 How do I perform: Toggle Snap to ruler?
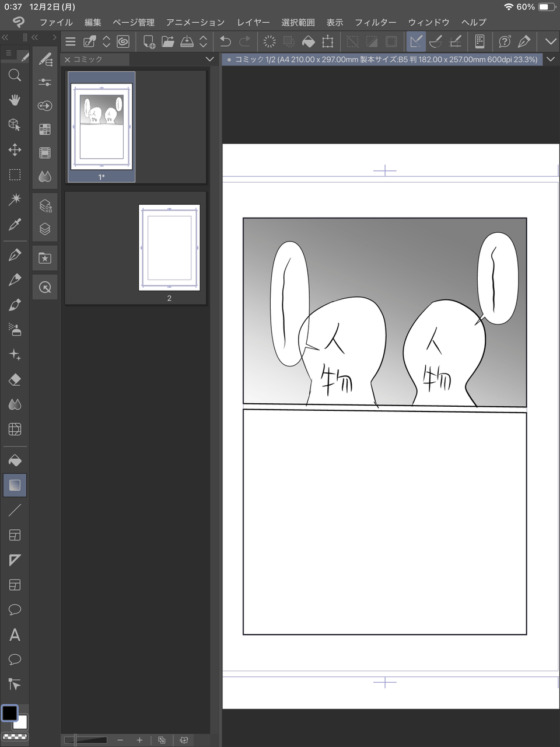point(416,41)
